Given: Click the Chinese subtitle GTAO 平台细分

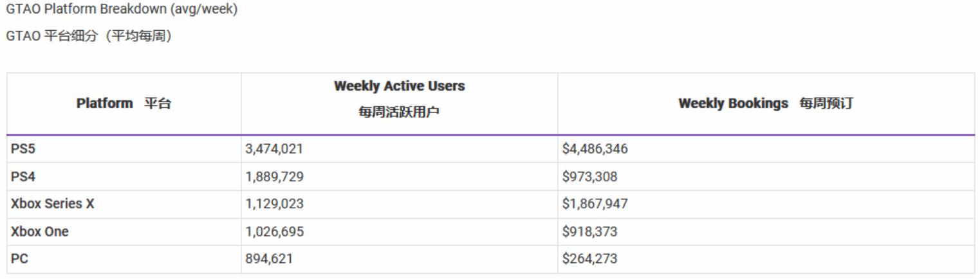Looking at the screenshot, I should click(x=89, y=37).
